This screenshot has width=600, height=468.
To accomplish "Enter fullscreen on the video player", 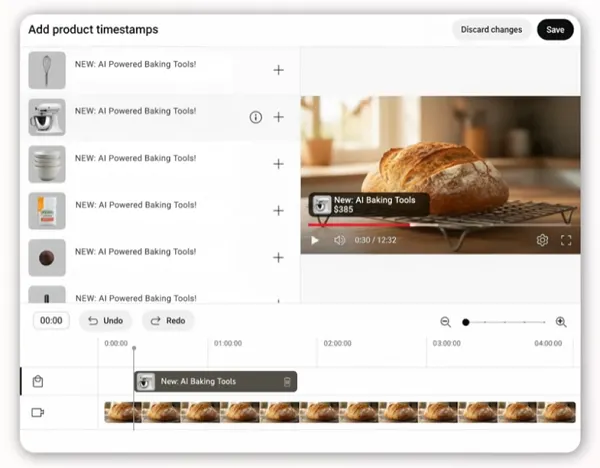I will (566, 240).
